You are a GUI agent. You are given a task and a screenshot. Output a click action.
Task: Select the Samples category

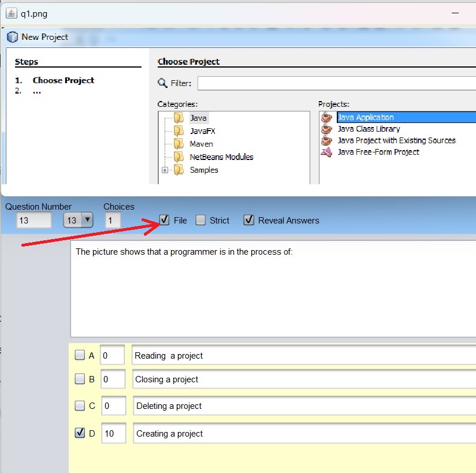click(204, 170)
